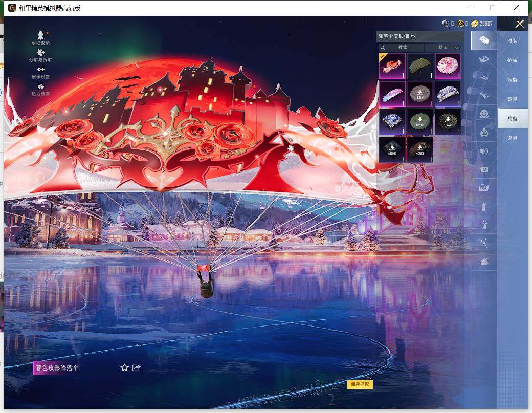Select the pink round parachute thumbnail
This screenshot has height=413, width=532.
(x=448, y=66)
